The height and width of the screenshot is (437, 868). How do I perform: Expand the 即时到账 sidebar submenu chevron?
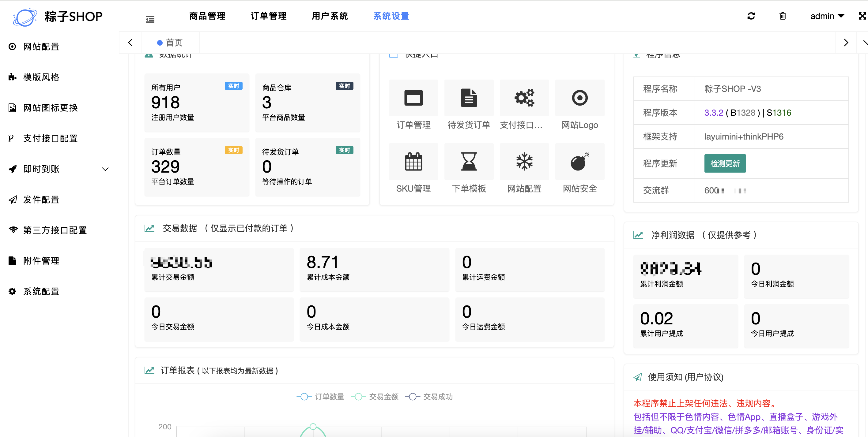point(105,169)
